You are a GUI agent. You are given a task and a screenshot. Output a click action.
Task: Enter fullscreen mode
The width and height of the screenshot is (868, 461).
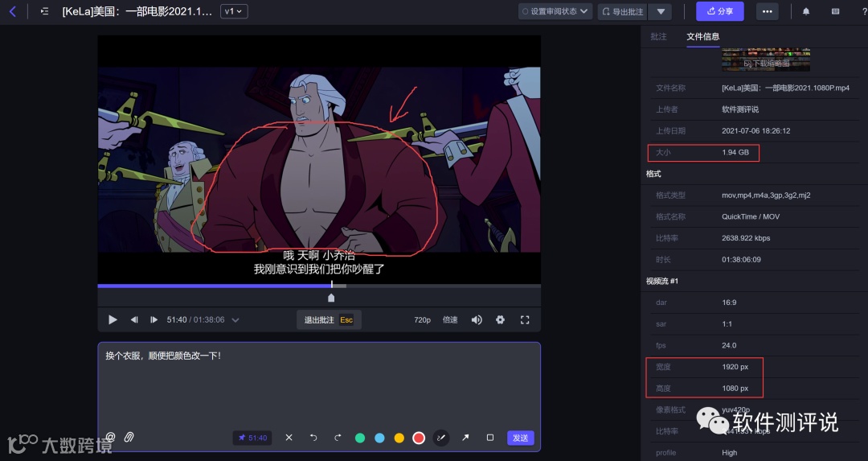[525, 319]
